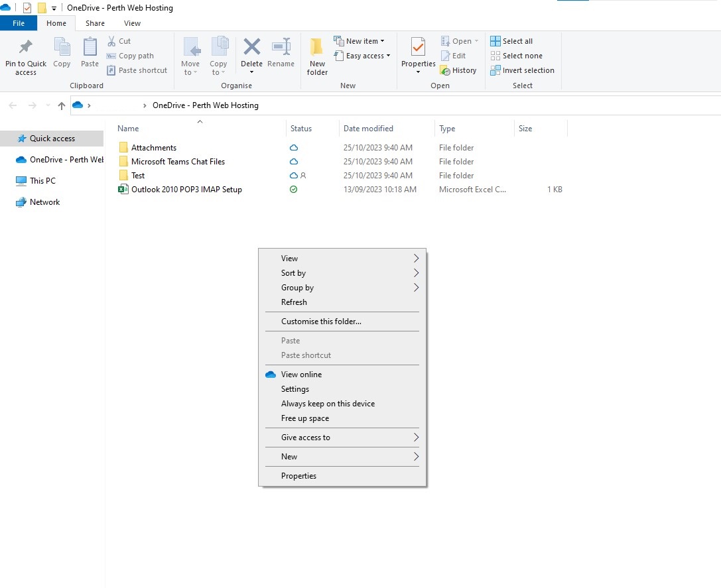The image size is (721, 588).
Task: Expand Group by submenu
Action: click(x=416, y=288)
